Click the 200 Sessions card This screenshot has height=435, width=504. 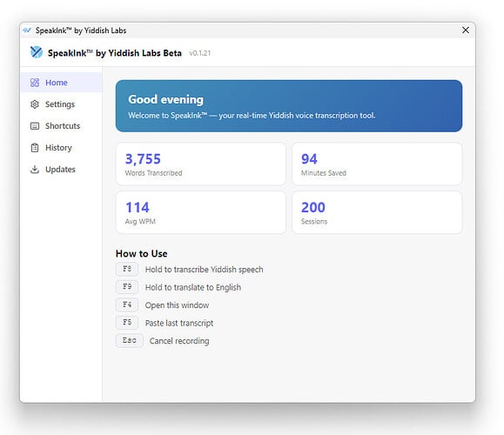[377, 212]
